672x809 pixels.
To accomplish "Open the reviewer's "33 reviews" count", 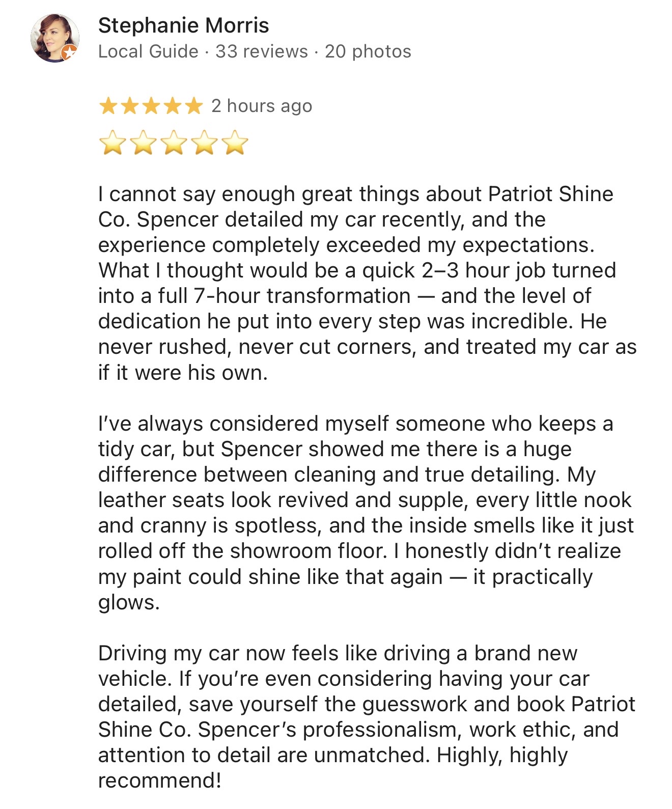I will pyautogui.click(x=262, y=51).
